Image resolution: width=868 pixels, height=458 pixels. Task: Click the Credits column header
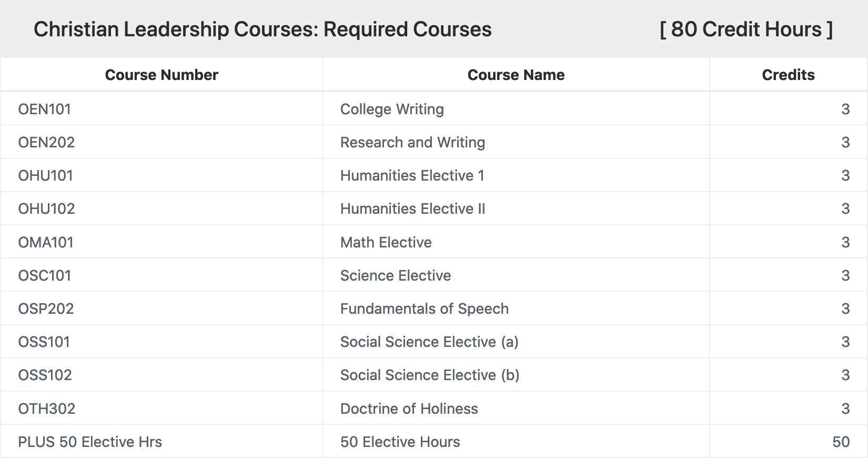(788, 75)
